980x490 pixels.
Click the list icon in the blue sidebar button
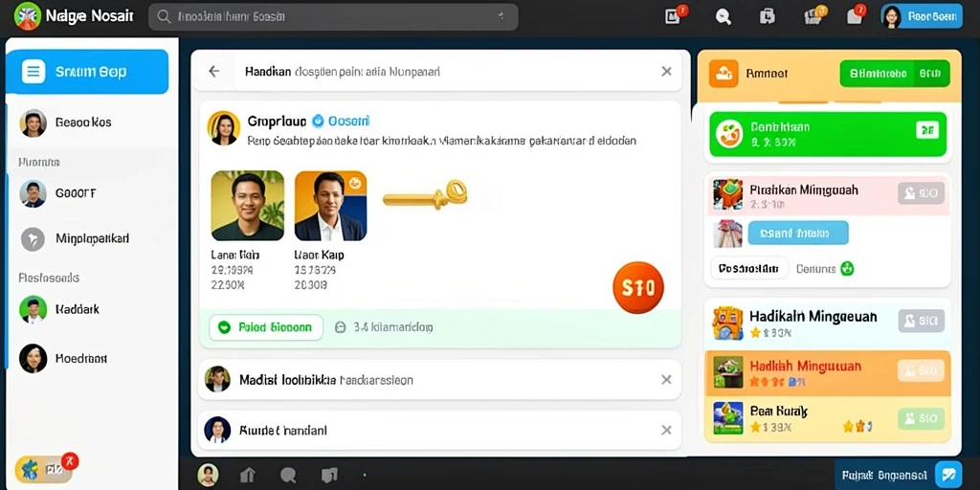(x=33, y=71)
